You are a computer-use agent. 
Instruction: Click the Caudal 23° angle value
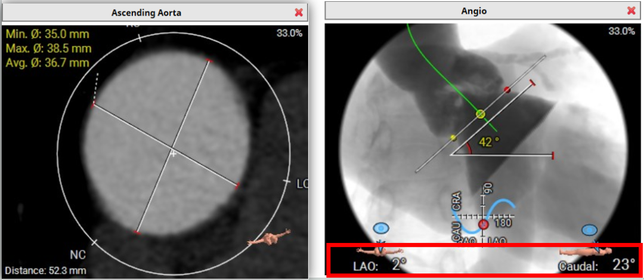coord(624,264)
